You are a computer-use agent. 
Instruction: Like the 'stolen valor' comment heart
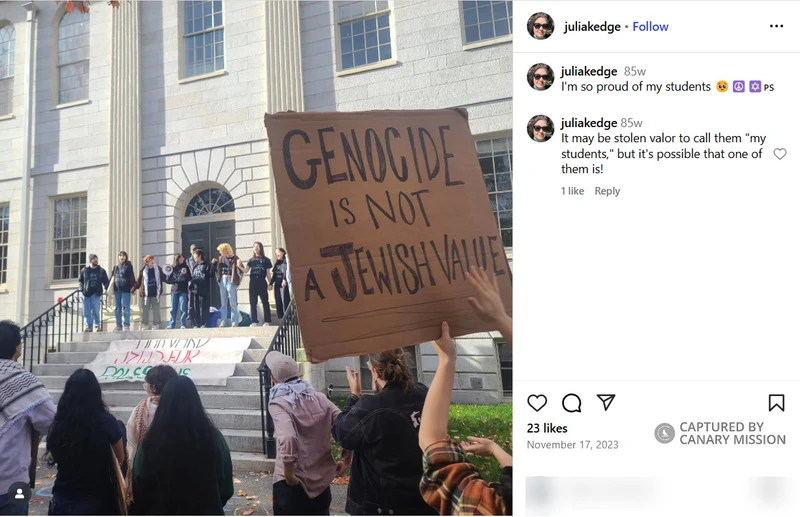click(780, 153)
